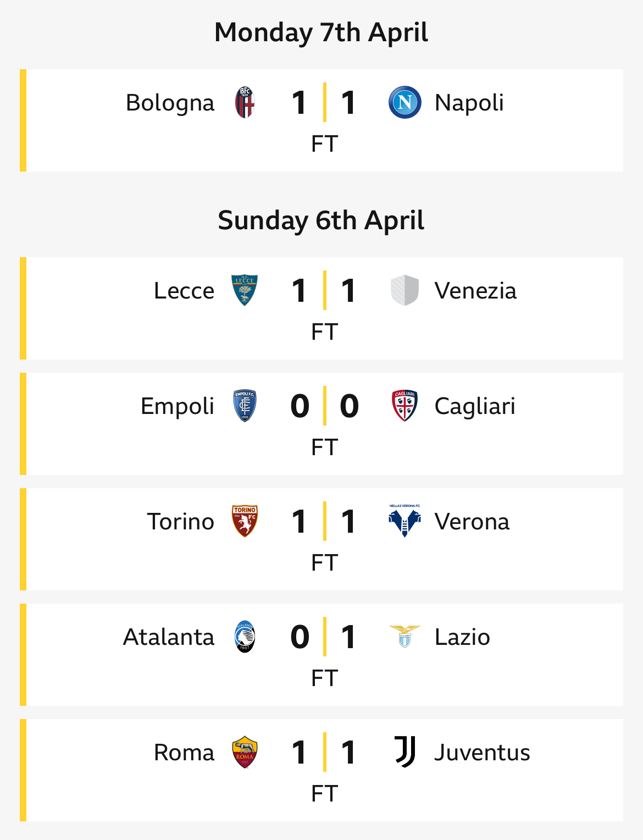Select the Atalanta team name
The image size is (643, 840).
coord(168,637)
